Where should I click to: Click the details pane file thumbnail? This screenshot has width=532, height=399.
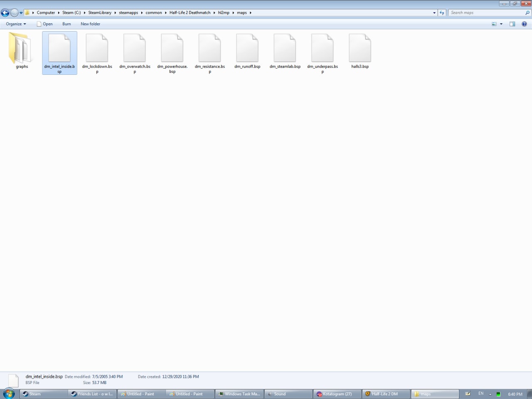point(14,380)
